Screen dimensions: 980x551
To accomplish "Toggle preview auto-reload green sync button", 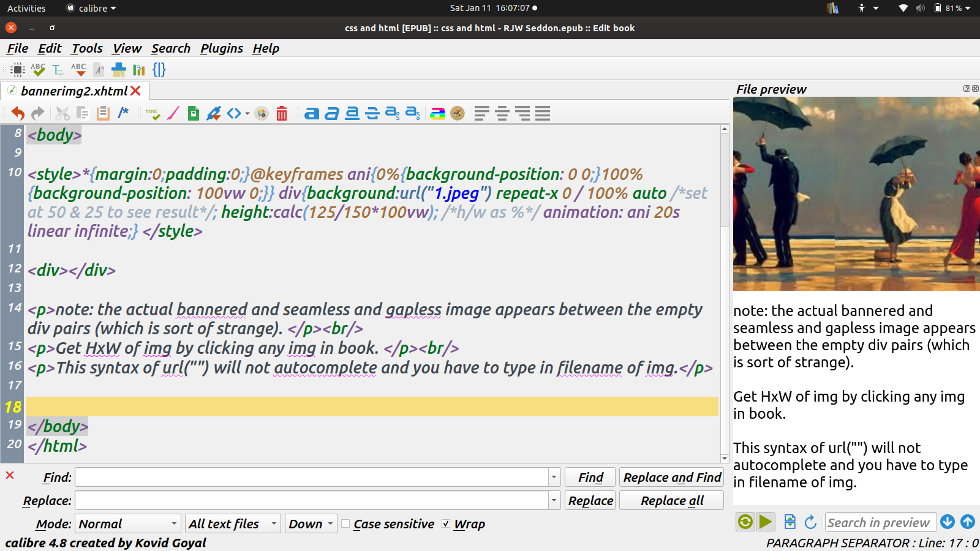I will (745, 522).
